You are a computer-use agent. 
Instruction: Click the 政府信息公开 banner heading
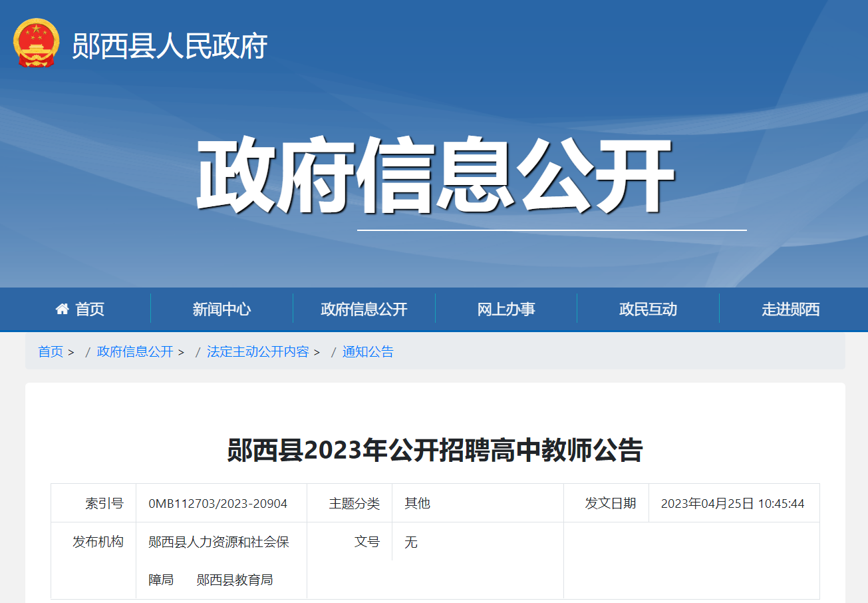436,175
